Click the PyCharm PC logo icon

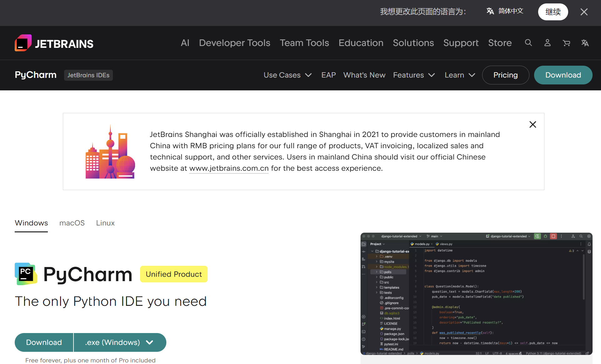(26, 274)
